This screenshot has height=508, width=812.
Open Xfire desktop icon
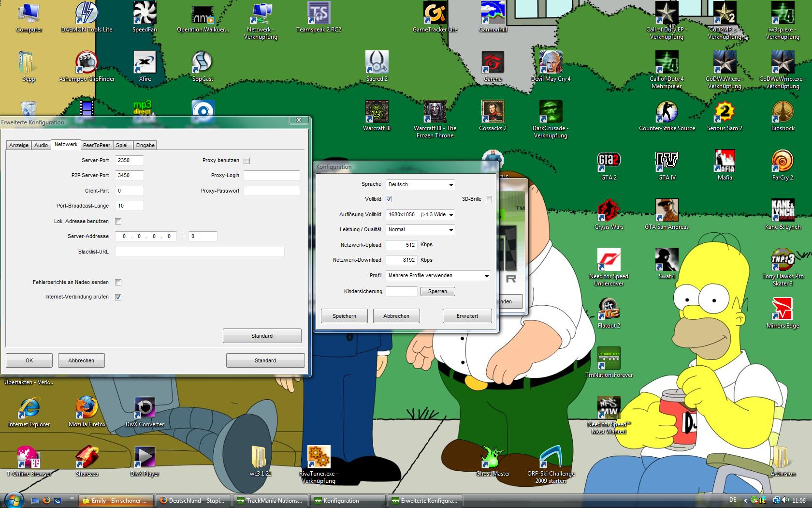pos(145,67)
